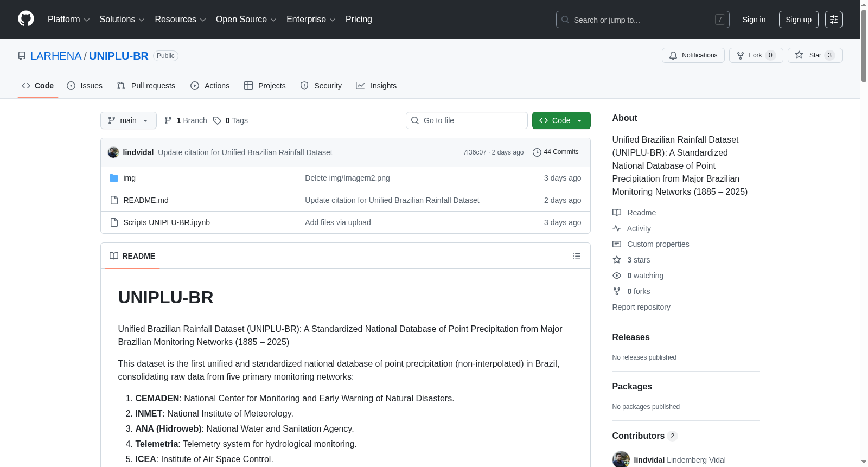The width and height of the screenshot is (868, 467).
Task: Click the img folder icon
Action: (x=114, y=178)
